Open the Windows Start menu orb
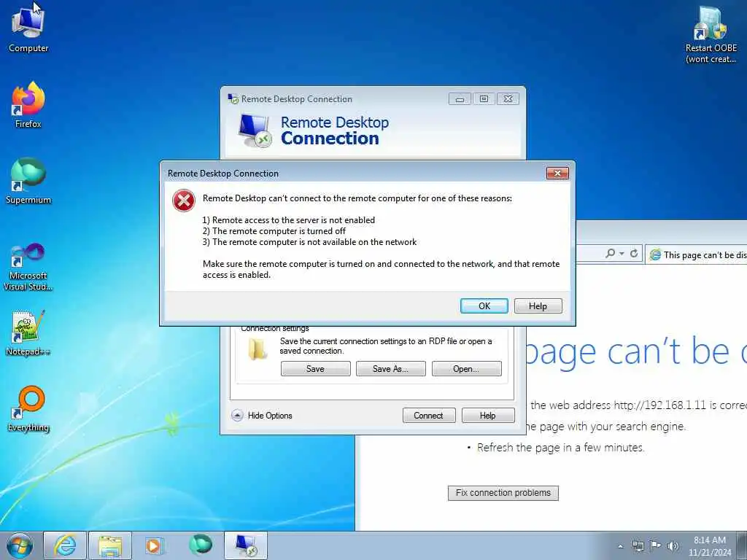Image resolution: width=747 pixels, height=560 pixels. 20,545
